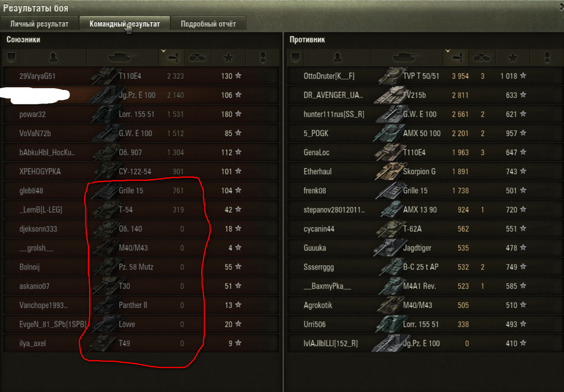
Task: Sort allies by kills icon
Action: [198, 57]
